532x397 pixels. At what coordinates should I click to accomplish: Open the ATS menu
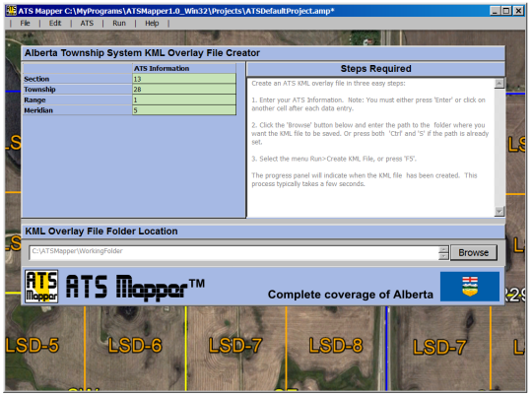(x=87, y=24)
